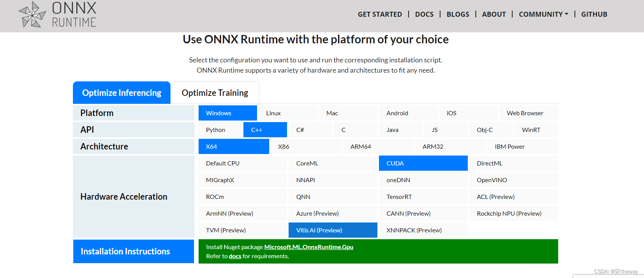Select the iOS platform option
This screenshot has width=644, height=278.
468,113
